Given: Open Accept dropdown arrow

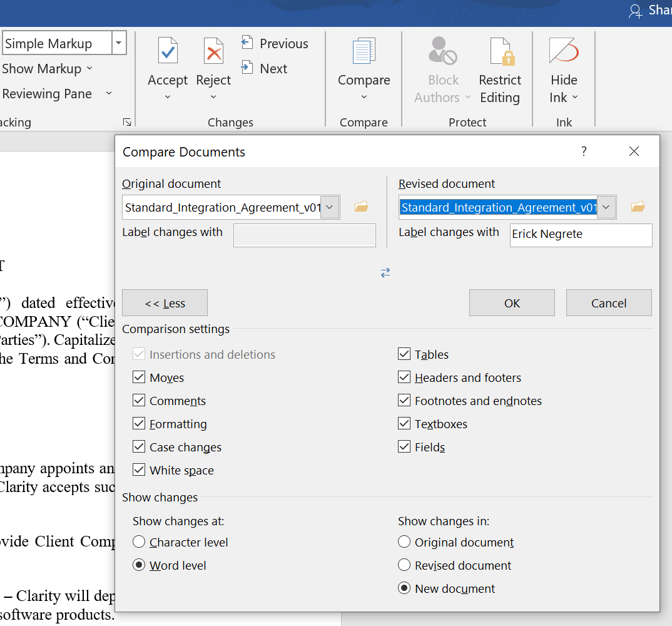Looking at the screenshot, I should [x=168, y=97].
